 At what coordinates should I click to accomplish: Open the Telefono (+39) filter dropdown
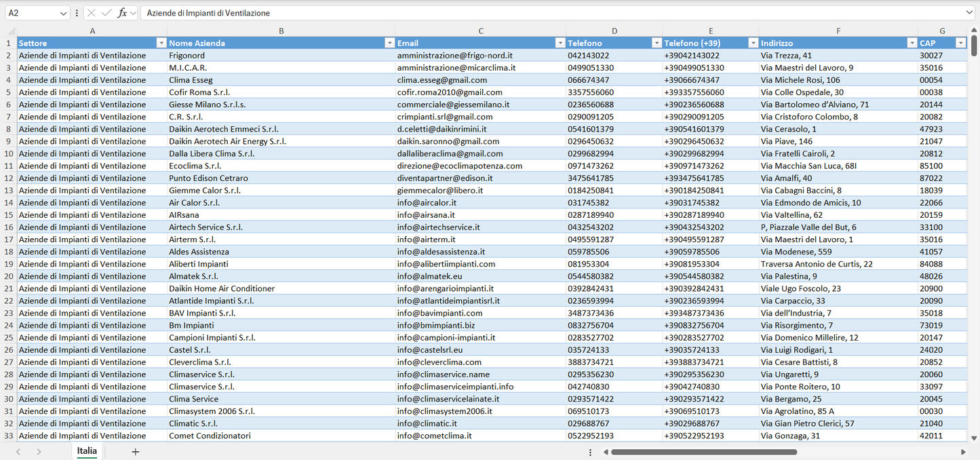coord(753,43)
